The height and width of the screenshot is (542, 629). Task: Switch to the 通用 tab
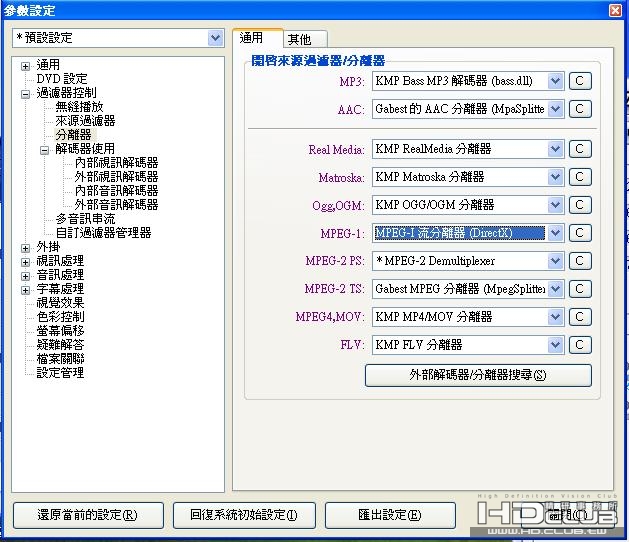(x=258, y=38)
